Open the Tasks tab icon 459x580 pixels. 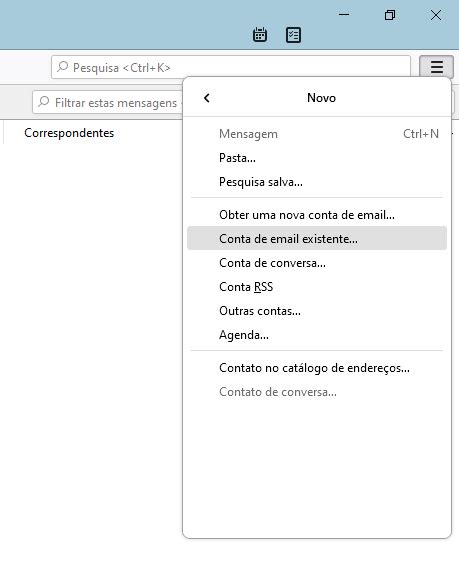[x=293, y=35]
